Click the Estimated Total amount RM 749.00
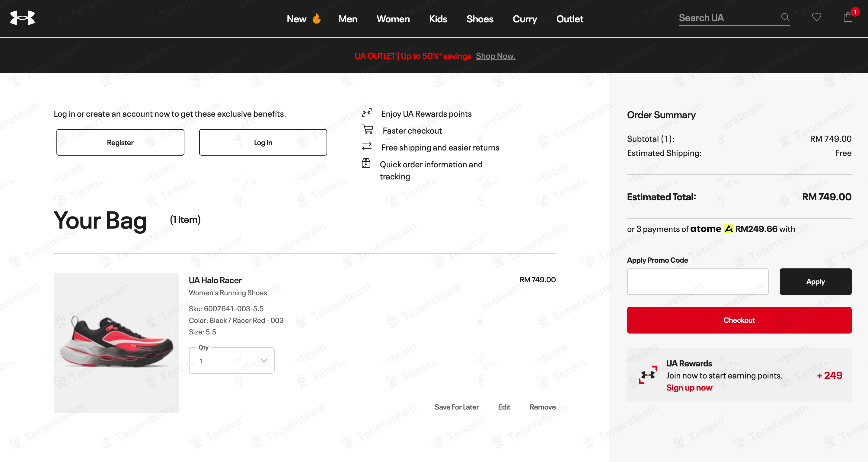 coord(827,197)
